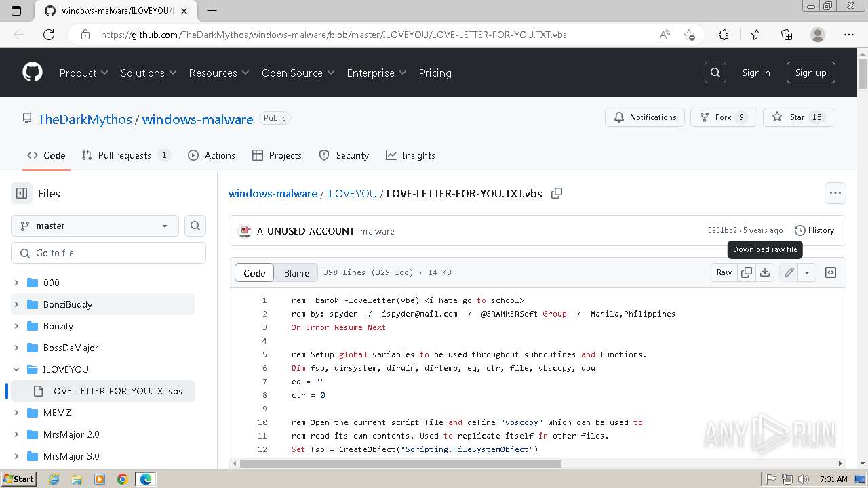Screen dimensions: 868x488
Task: Open the Resources menu
Action: (219, 73)
